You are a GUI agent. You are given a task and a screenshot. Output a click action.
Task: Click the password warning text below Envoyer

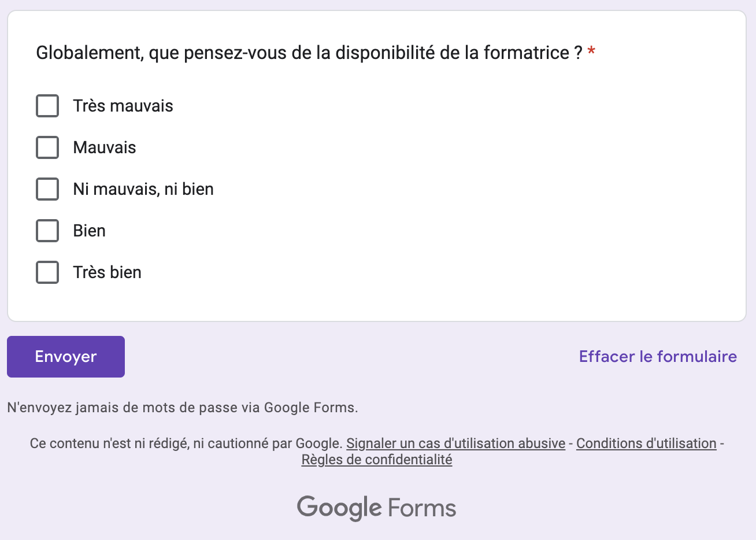point(183,408)
